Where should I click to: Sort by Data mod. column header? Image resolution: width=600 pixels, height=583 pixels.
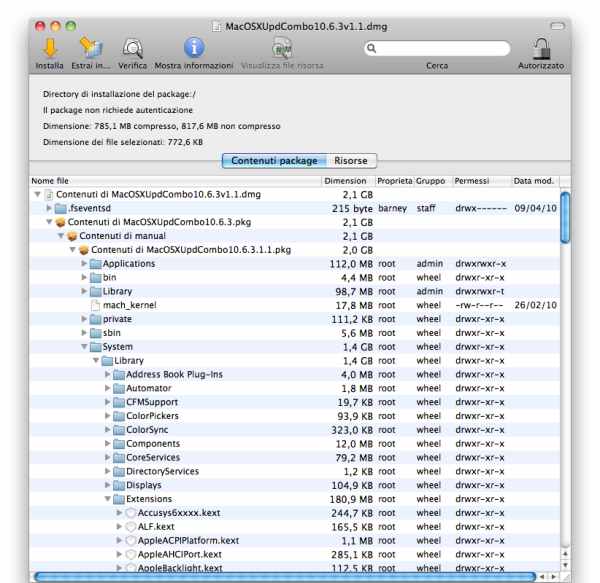(535, 181)
